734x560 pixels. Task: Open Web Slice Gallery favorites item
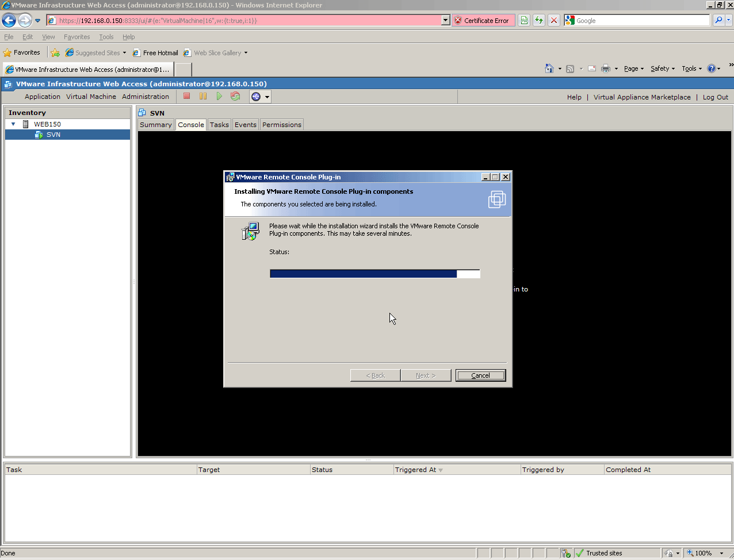click(216, 52)
